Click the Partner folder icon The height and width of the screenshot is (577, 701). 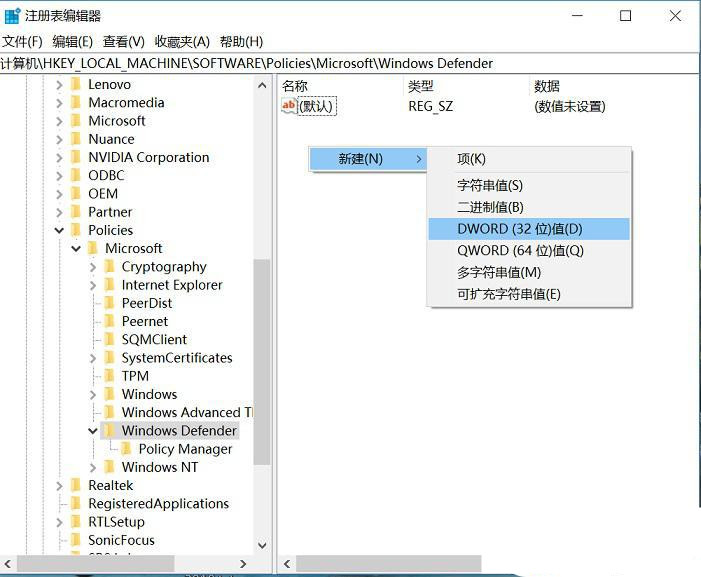(76, 212)
